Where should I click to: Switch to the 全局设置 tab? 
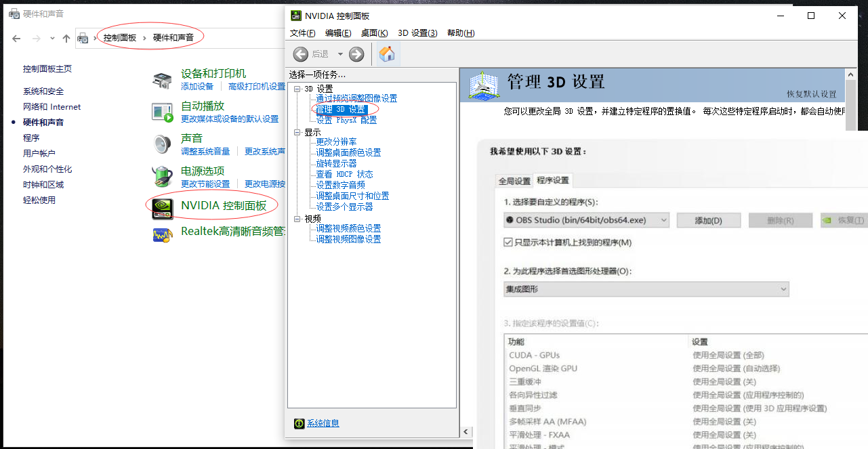(x=514, y=181)
